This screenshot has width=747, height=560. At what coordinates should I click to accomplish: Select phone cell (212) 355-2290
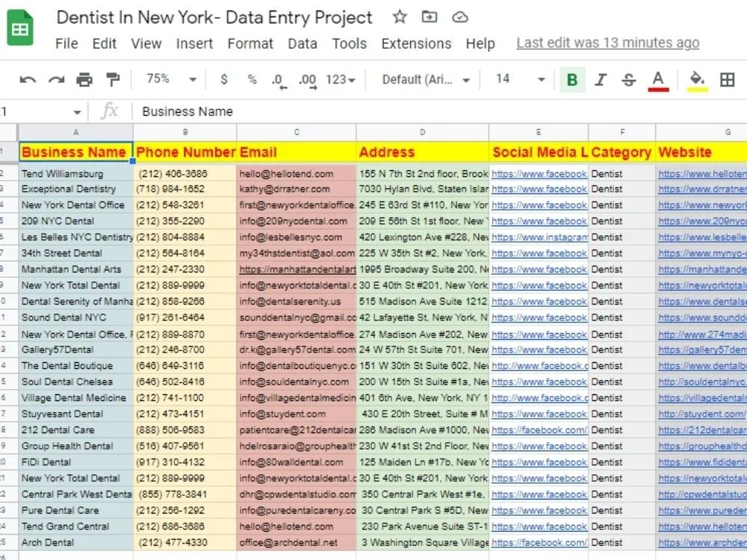[x=185, y=222]
